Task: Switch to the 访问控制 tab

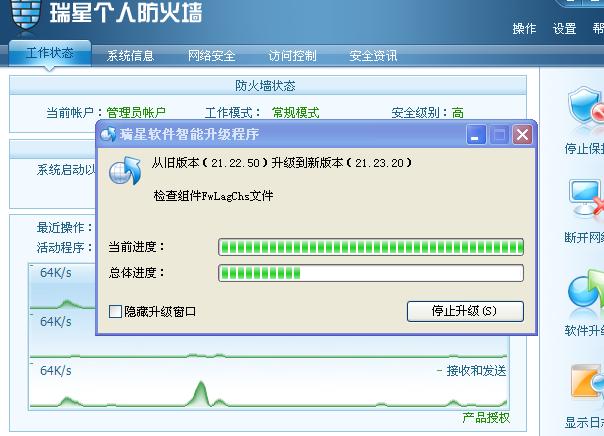Action: pos(292,56)
